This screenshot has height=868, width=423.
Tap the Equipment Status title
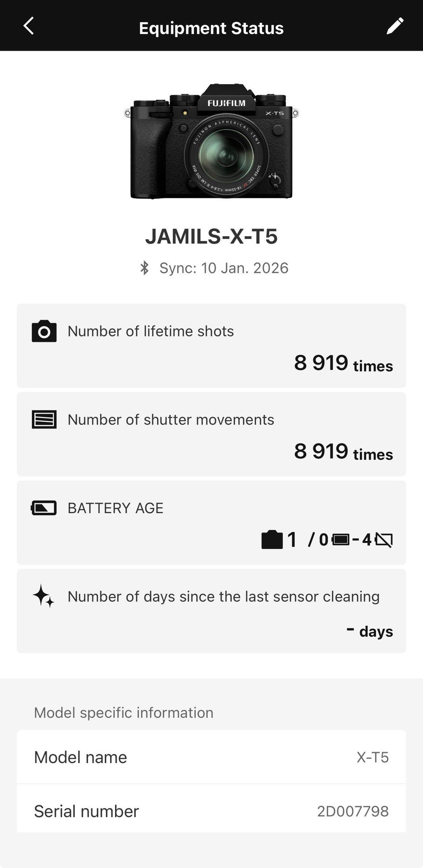211,28
